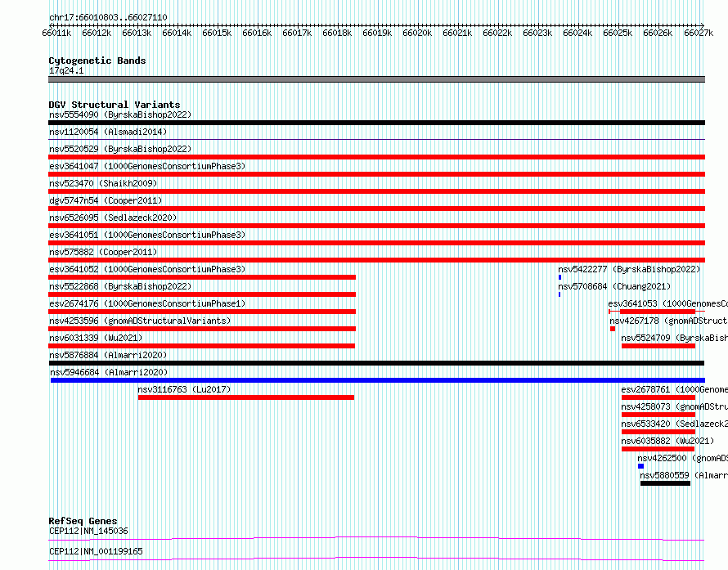
Task: Select the red bar for nsv5520529
Action: pyautogui.click(x=376, y=157)
